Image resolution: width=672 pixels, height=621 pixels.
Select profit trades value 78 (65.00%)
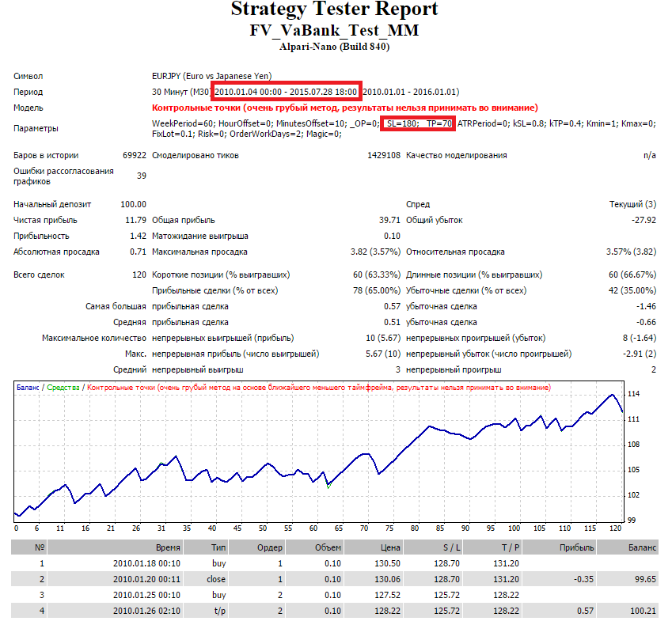tap(377, 291)
